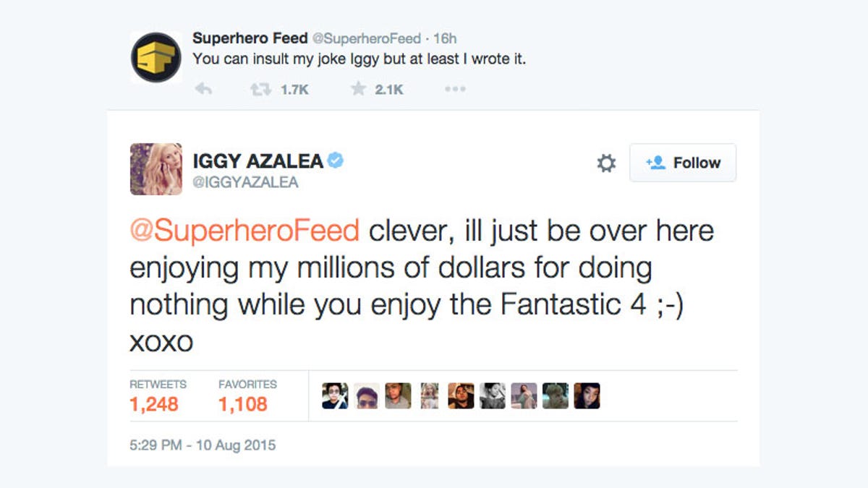This screenshot has height=488, width=868.
Task: Click the fourth avatar in the favoriters row
Action: pyautogui.click(x=430, y=396)
